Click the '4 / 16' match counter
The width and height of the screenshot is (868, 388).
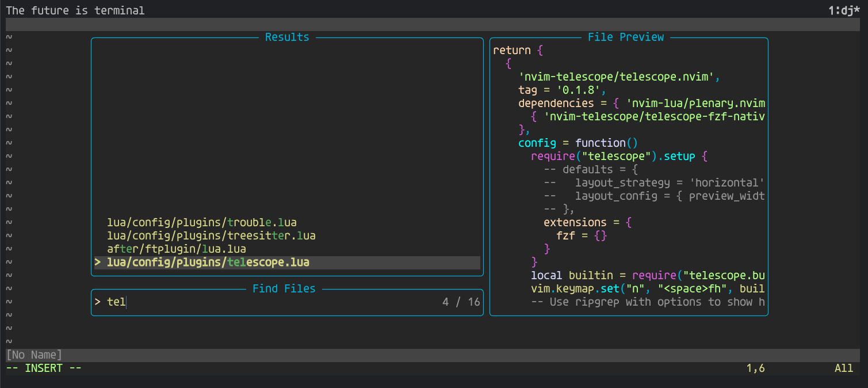click(x=461, y=302)
